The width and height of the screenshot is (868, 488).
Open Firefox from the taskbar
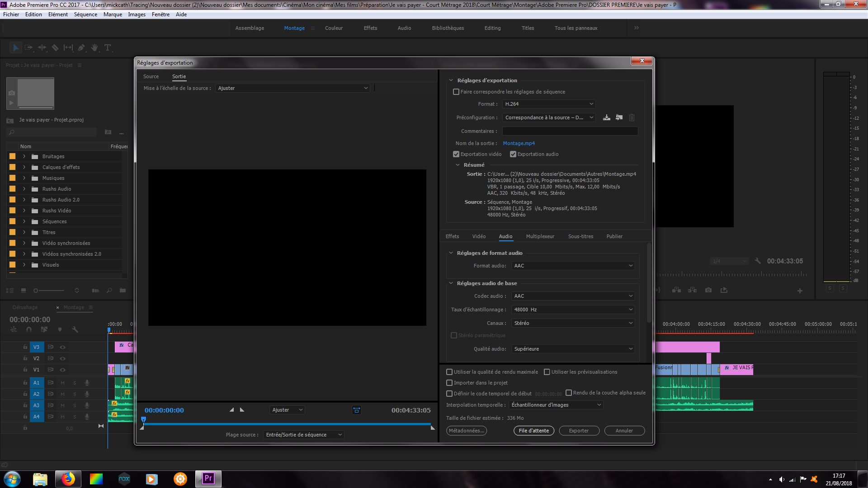pyautogui.click(x=68, y=479)
